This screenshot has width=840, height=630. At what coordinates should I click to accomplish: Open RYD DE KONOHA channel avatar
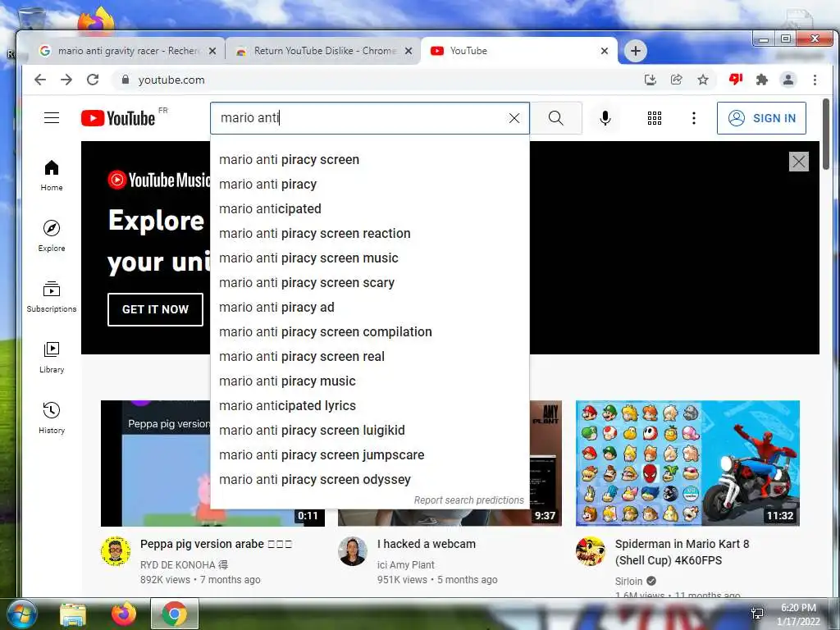[116, 551]
